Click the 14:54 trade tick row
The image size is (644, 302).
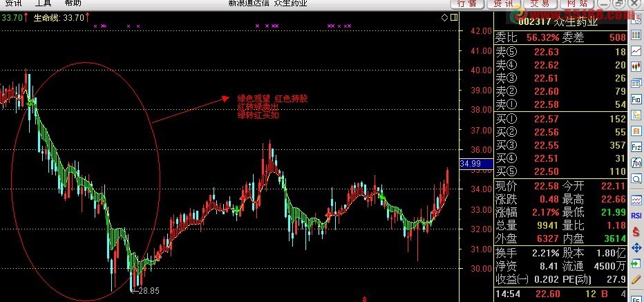[560, 294]
